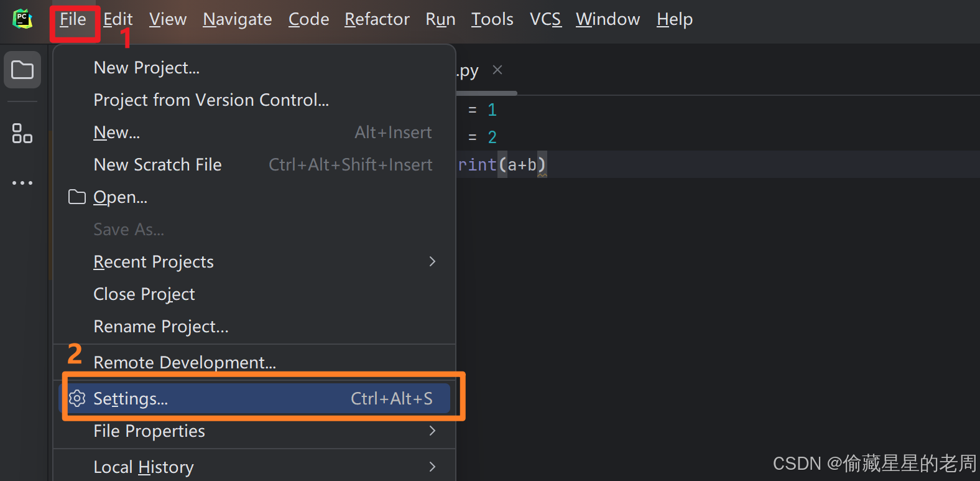The image size is (980, 481).
Task: Click the number 2 in editor
Action: (x=492, y=138)
